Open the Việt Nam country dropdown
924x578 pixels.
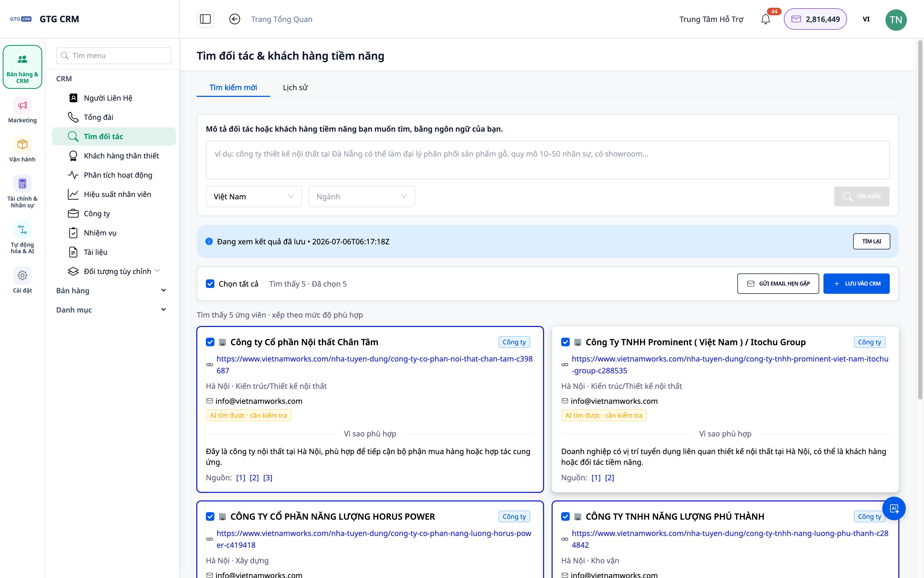[254, 196]
